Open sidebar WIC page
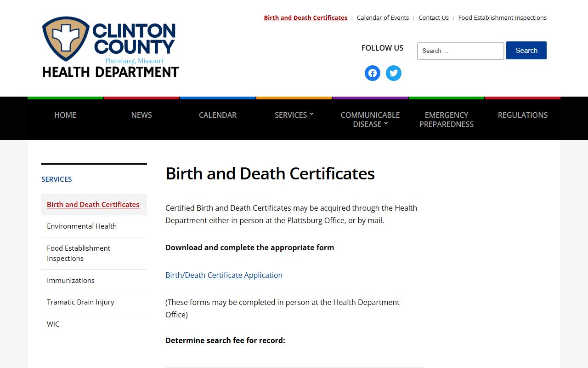Image resolution: width=588 pixels, height=368 pixels. point(53,324)
